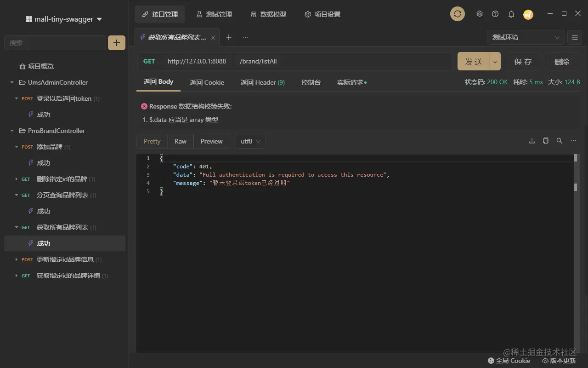Image resolution: width=588 pixels, height=368 pixels.
Task: Copy the response body
Action: pyautogui.click(x=546, y=141)
